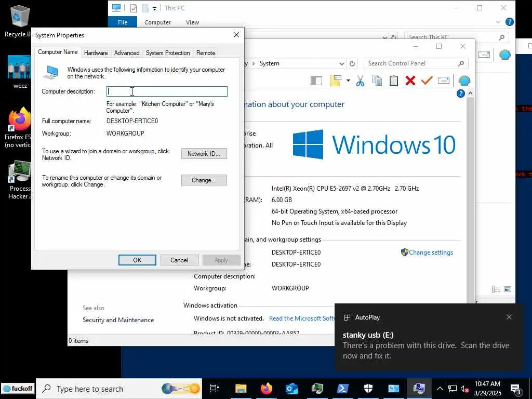This screenshot has width=532, height=399.
Task: Open Security and Maintenance link
Action: tap(118, 320)
